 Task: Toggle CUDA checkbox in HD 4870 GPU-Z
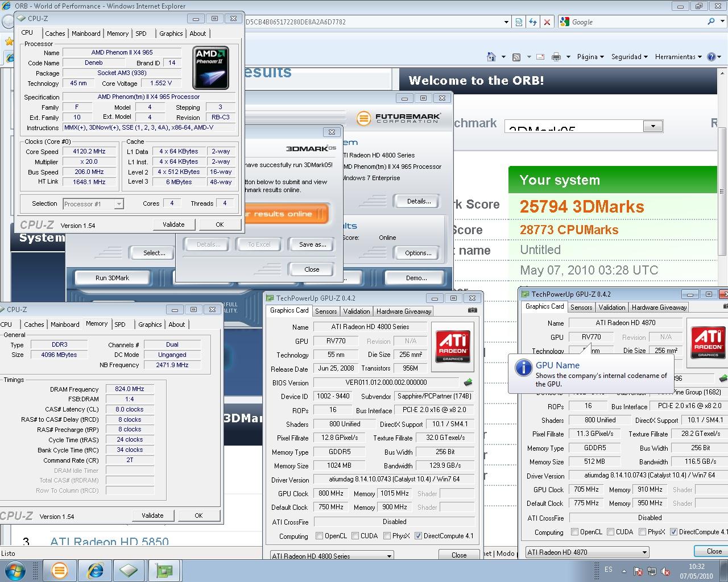click(610, 532)
